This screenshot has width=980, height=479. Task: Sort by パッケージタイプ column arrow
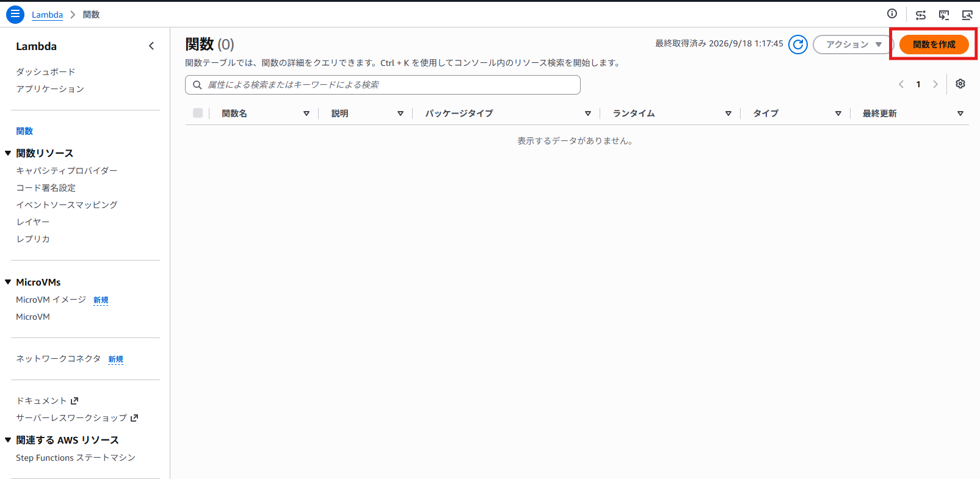tap(588, 113)
